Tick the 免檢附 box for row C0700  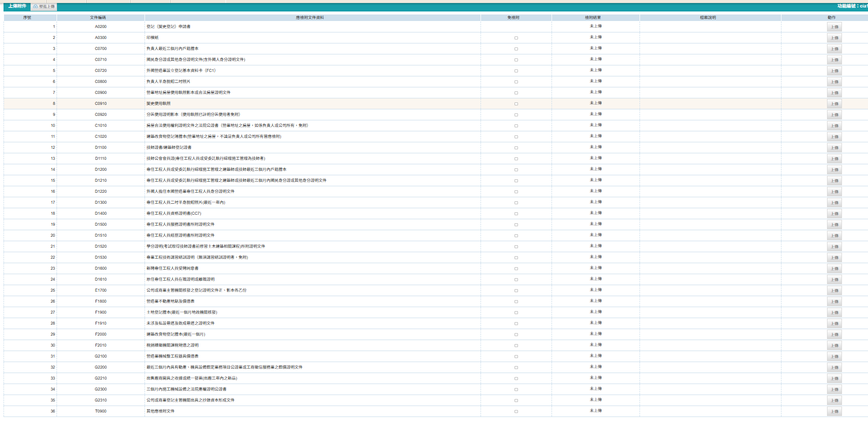click(516, 49)
